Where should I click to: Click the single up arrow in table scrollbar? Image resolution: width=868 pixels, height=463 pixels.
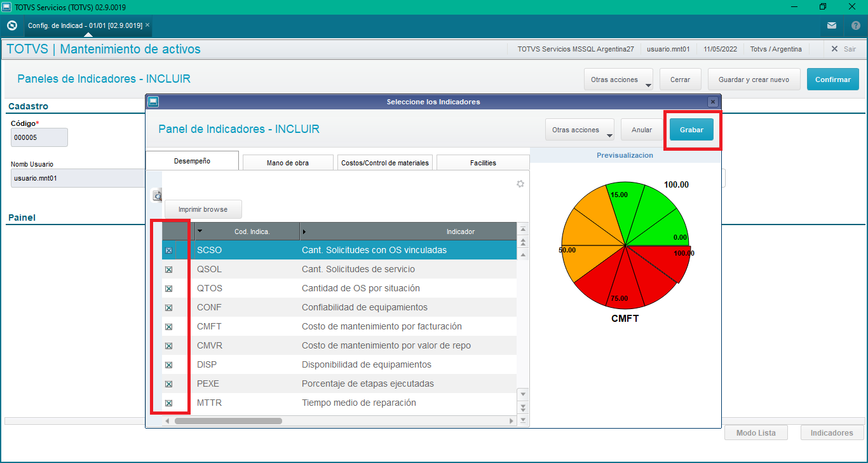tap(524, 254)
